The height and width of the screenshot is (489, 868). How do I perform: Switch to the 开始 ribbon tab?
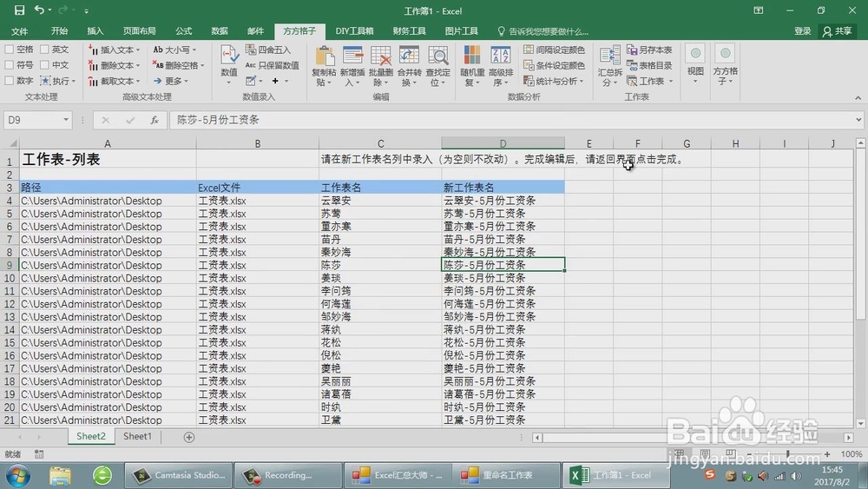(59, 31)
